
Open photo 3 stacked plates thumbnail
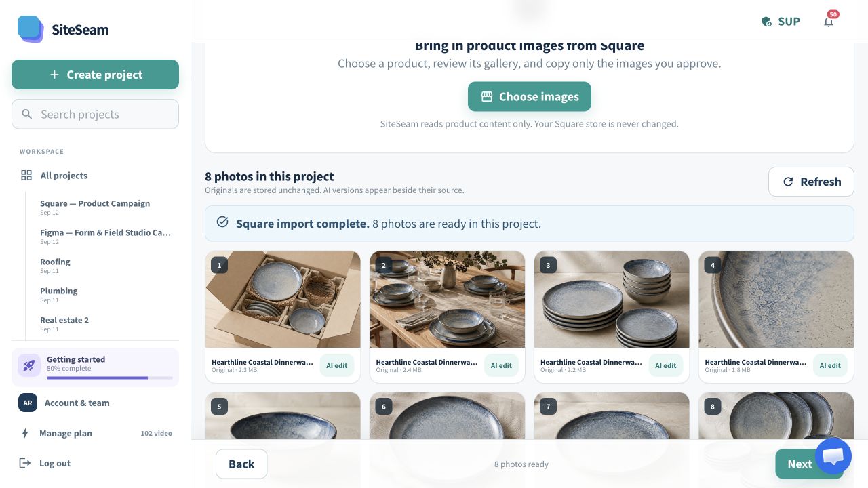pos(612,300)
